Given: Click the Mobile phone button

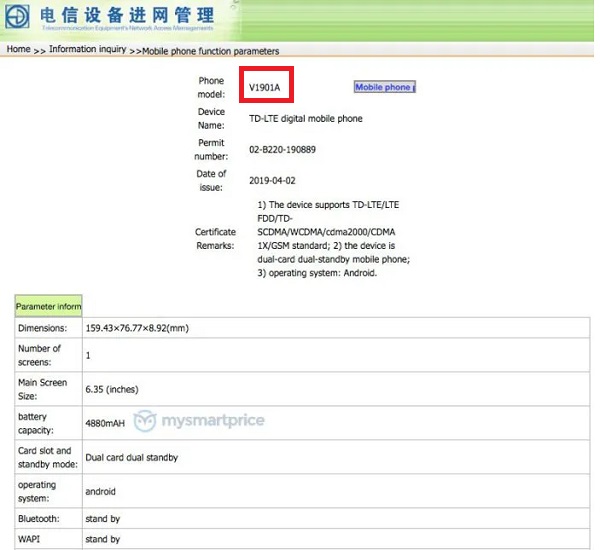Looking at the screenshot, I should point(385,87).
